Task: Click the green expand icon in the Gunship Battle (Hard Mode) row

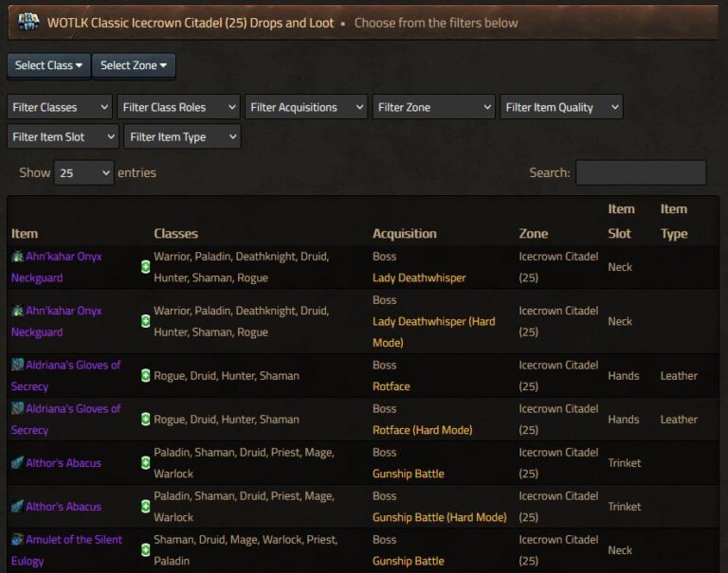Action: pyautogui.click(x=145, y=506)
